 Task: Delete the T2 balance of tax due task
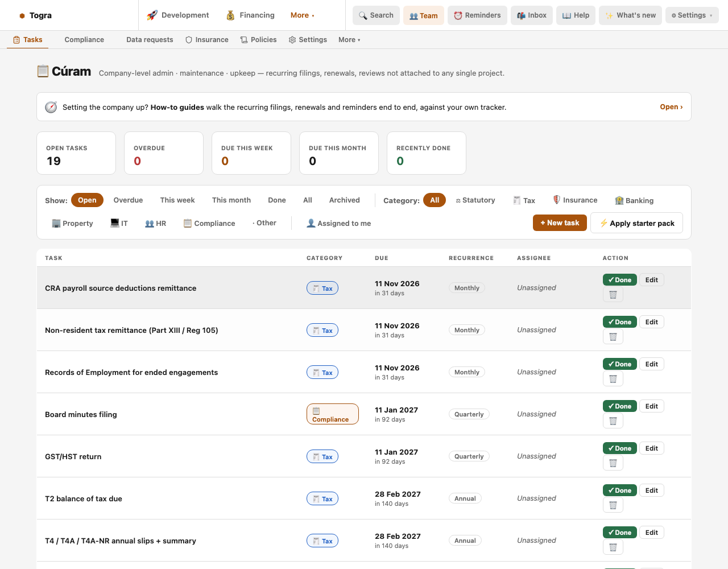click(x=613, y=505)
